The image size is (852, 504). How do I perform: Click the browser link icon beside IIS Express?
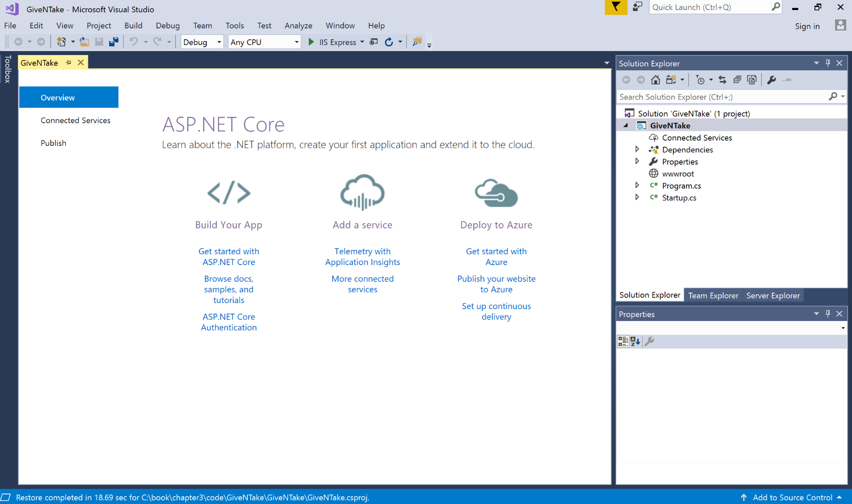(374, 42)
